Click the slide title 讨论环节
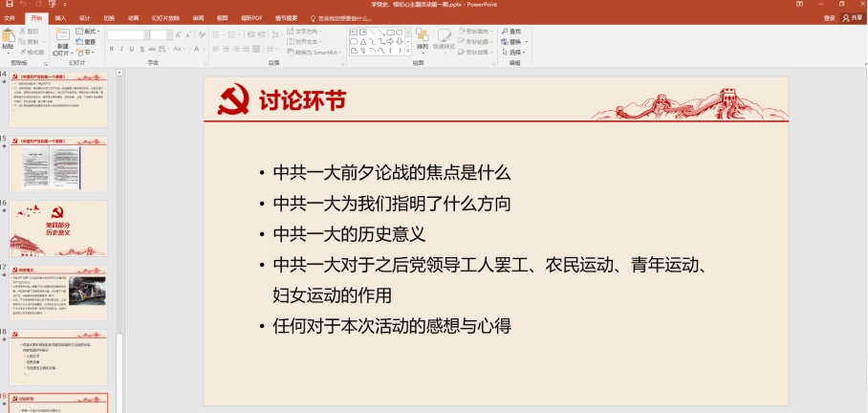Image resolution: width=868 pixels, height=413 pixels. coord(302,100)
